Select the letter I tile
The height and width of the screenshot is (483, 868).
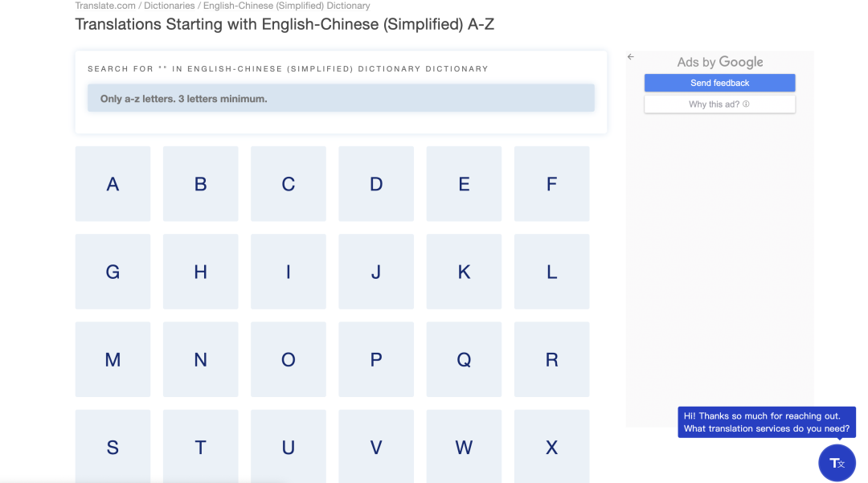click(x=289, y=272)
